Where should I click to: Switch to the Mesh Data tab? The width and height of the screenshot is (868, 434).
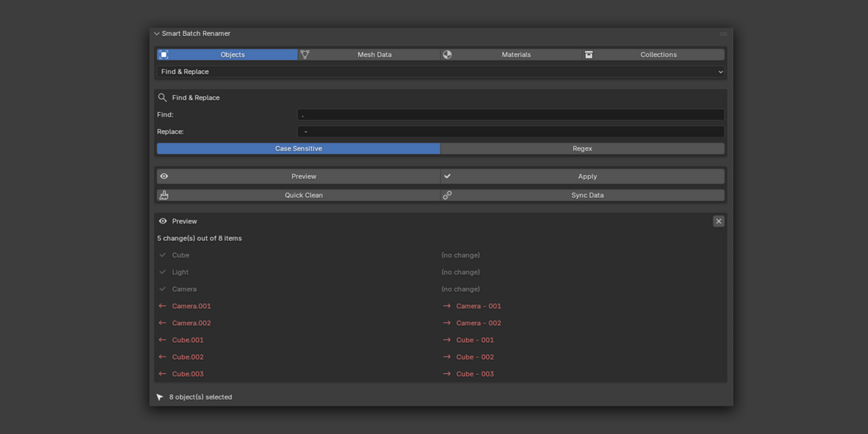[369, 54]
